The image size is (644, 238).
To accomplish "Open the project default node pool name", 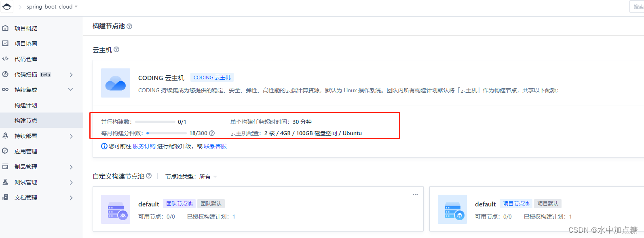I will pos(486,204).
